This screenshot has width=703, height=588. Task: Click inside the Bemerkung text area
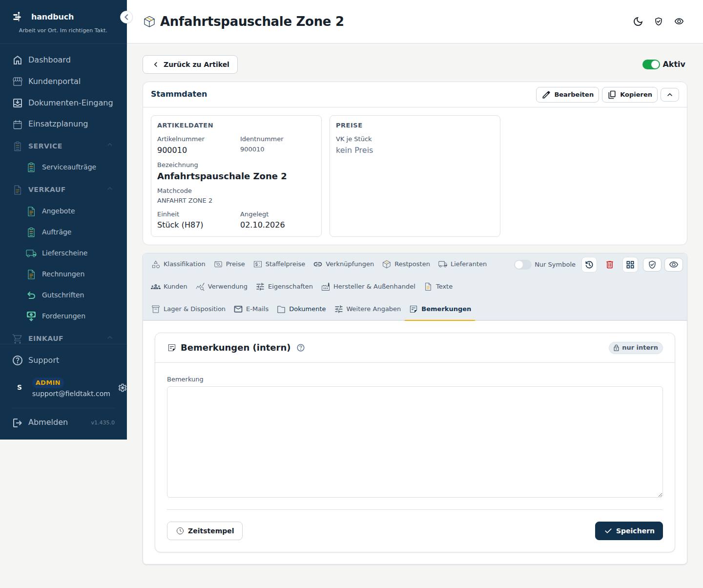tap(415, 442)
